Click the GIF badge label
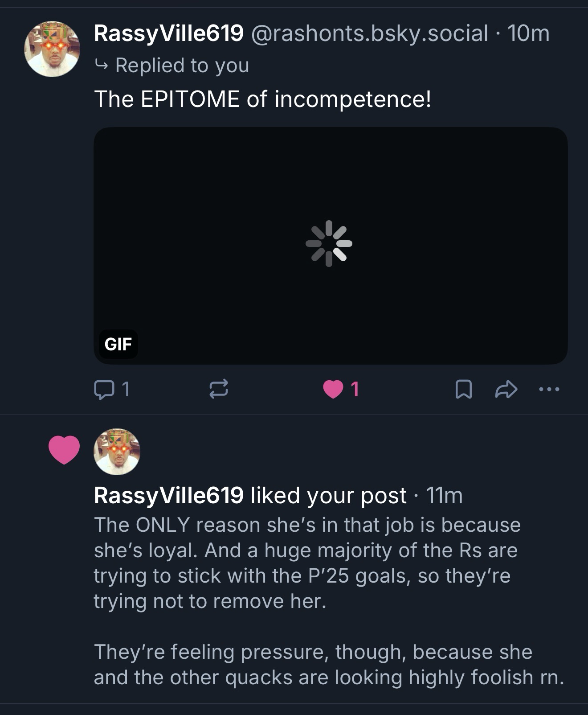 [x=118, y=344]
